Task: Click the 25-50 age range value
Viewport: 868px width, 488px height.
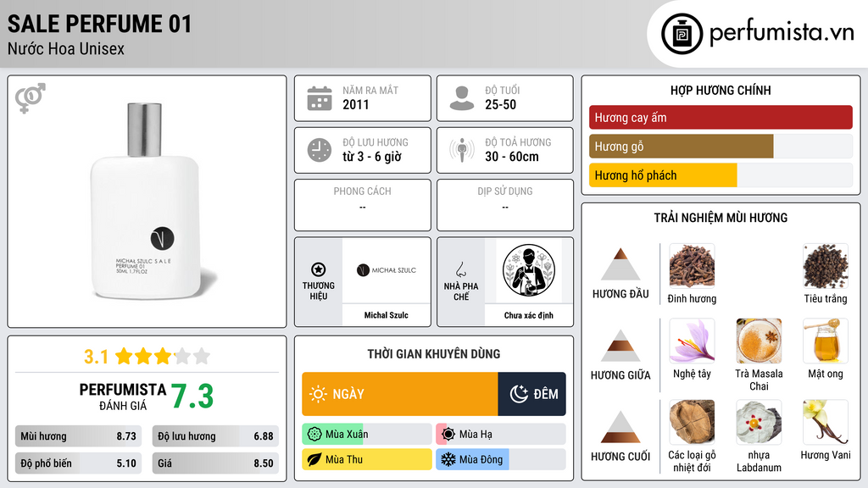Action: pos(500,104)
